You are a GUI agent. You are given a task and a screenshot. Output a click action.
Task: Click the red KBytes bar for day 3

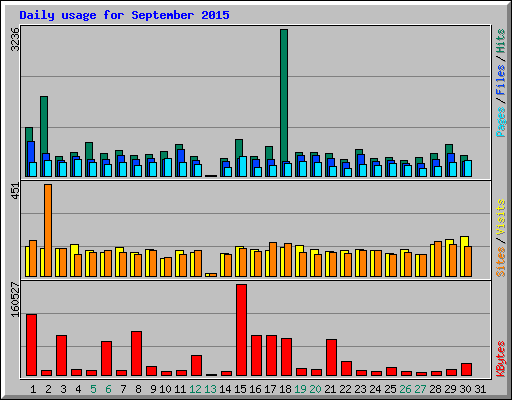click(61, 355)
